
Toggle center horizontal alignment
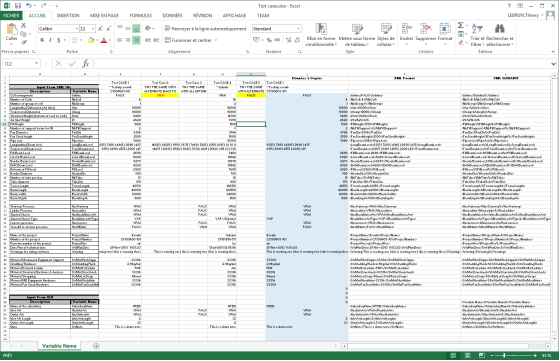pyautogui.click(x=128, y=40)
